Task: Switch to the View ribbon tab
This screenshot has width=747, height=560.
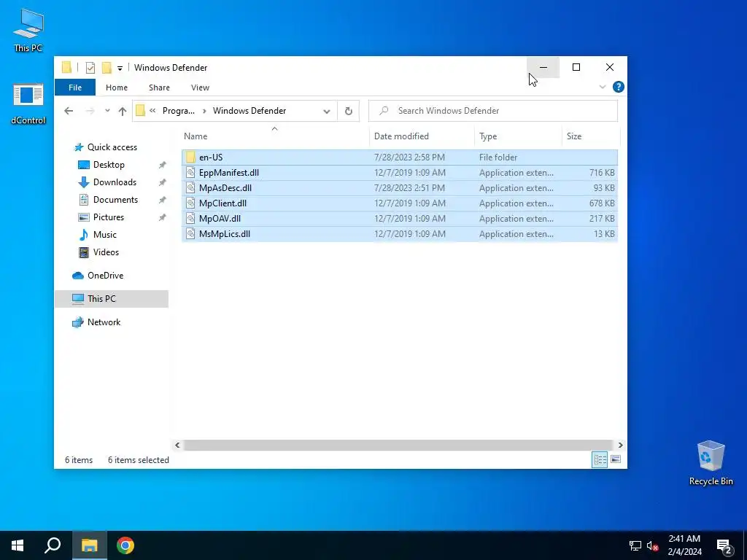Action: click(x=200, y=87)
